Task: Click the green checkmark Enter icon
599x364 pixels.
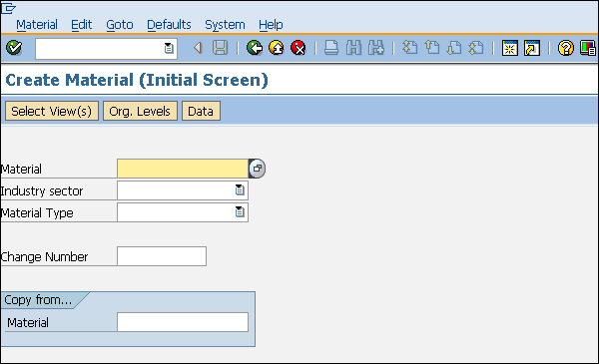Action: coord(14,48)
